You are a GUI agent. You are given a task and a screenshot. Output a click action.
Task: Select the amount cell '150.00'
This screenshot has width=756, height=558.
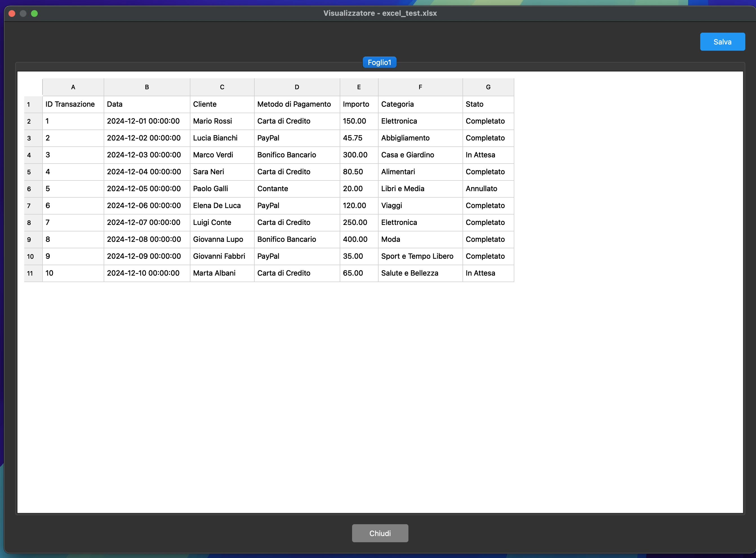(359, 121)
